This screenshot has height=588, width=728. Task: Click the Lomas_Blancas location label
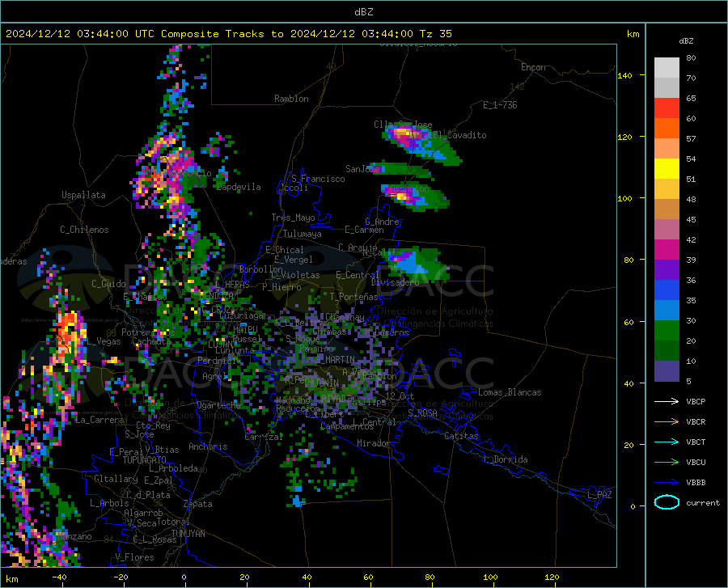click(510, 392)
